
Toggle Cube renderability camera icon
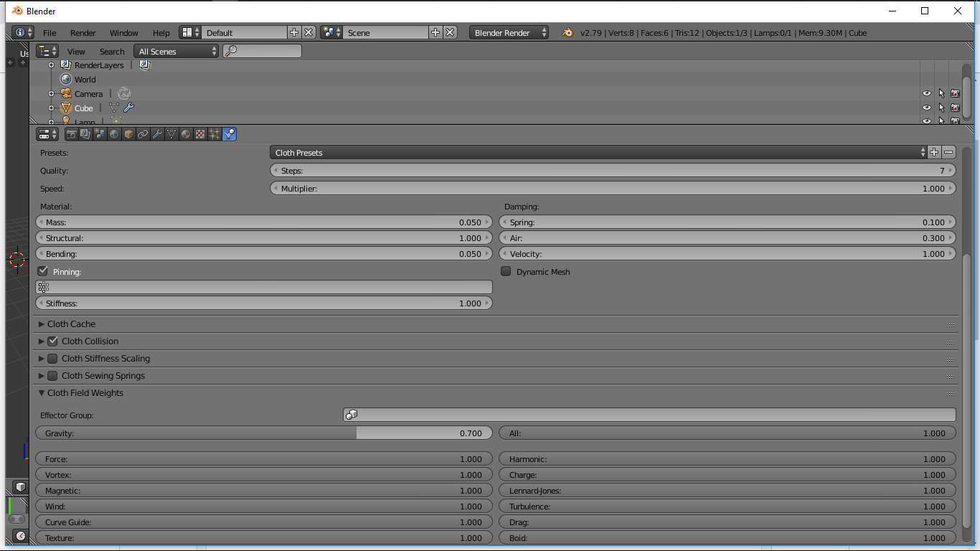(955, 108)
